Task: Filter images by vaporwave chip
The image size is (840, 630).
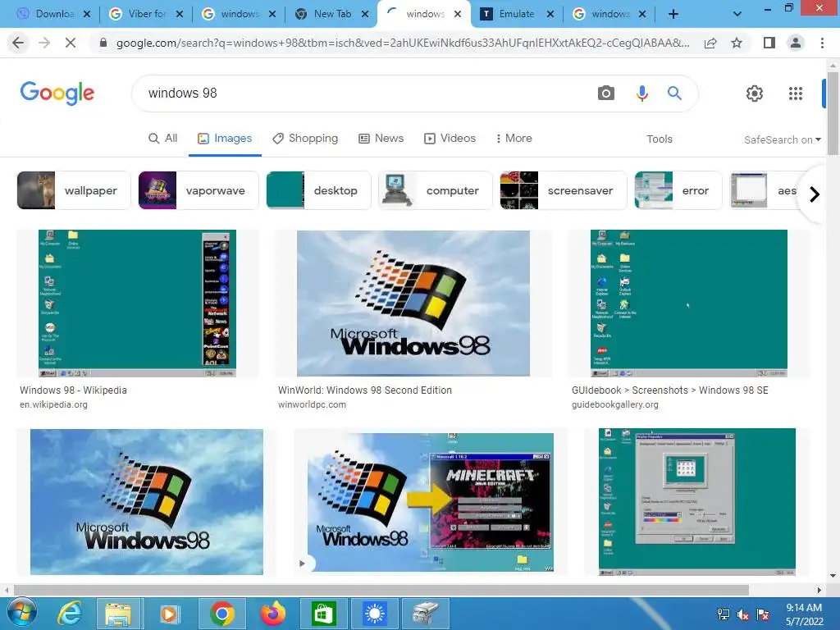Action: [199, 190]
